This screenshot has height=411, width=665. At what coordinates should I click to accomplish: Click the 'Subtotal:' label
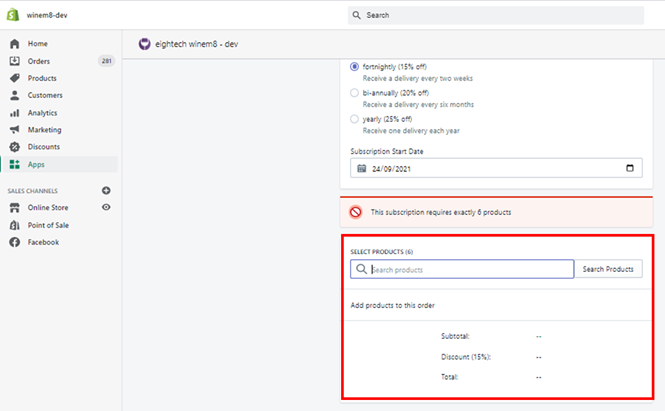tap(455, 336)
